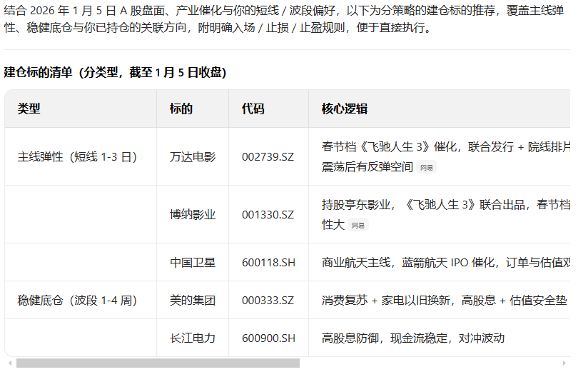Click the 中国卫星 stock name cell
The height and width of the screenshot is (372, 588).
click(x=193, y=262)
